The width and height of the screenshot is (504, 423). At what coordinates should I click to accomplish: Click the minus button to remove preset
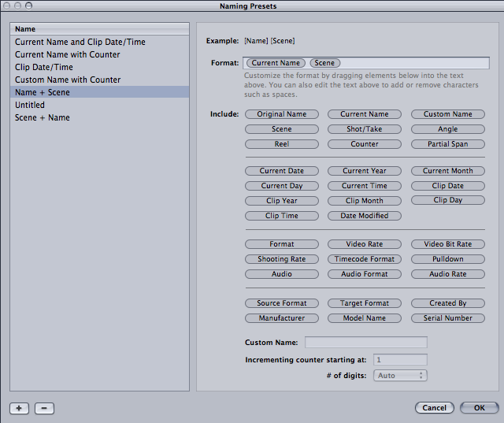[44, 408]
